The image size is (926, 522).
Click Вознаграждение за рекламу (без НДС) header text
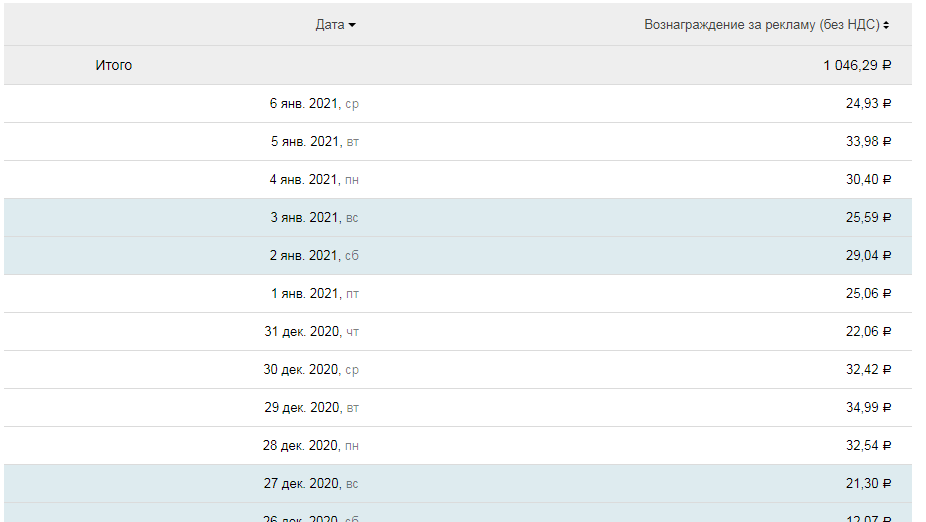(762, 25)
